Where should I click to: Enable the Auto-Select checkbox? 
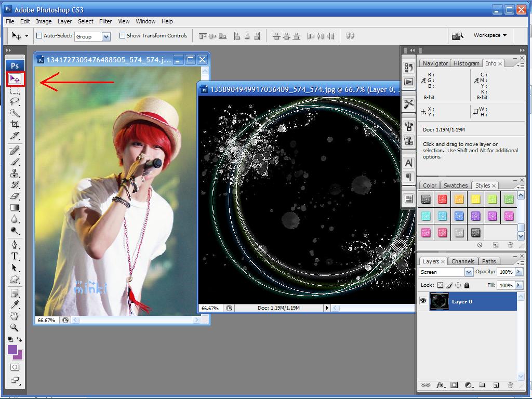point(39,36)
